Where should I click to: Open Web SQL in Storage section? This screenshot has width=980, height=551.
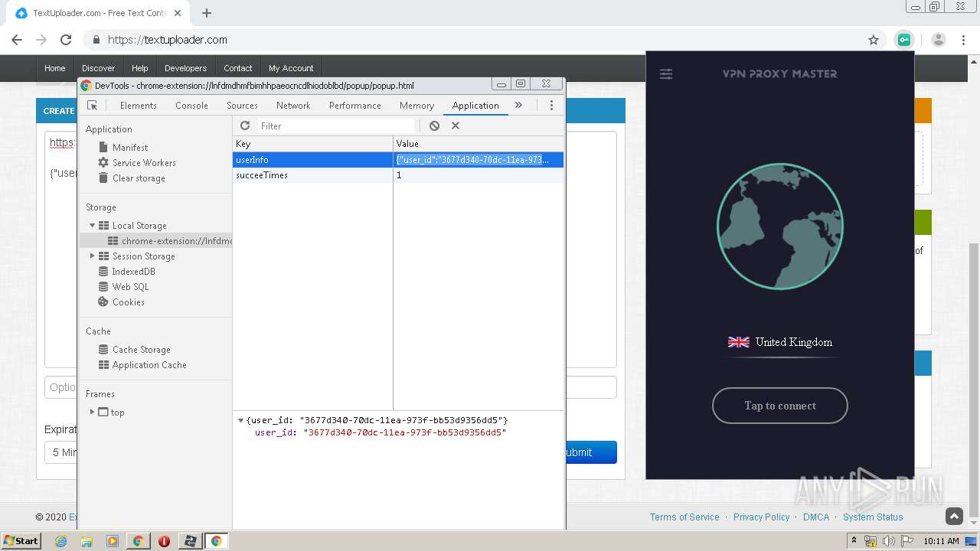pyautogui.click(x=130, y=287)
